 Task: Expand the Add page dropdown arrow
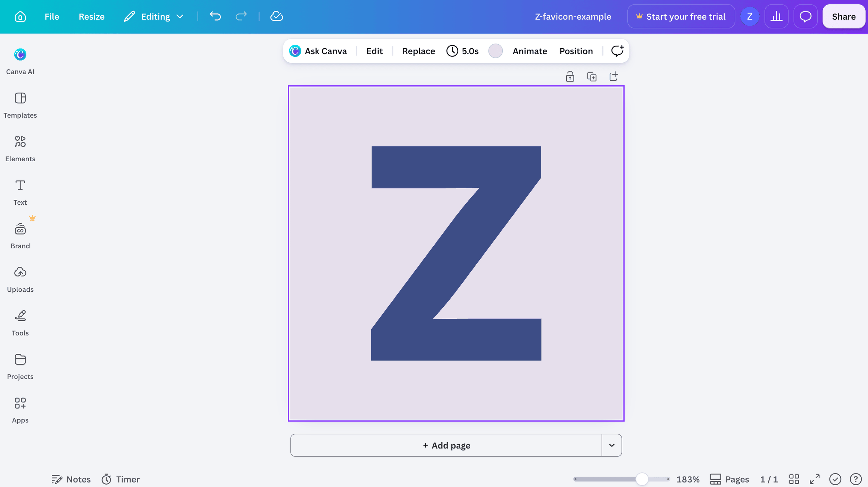[612, 445]
